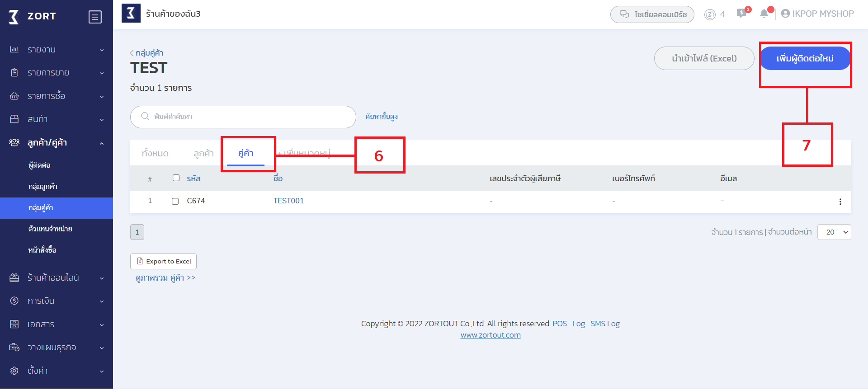This screenshot has height=390, width=868.
Task: Click the user avatar icon for IKPOP MYSHOP
Action: 786,14
